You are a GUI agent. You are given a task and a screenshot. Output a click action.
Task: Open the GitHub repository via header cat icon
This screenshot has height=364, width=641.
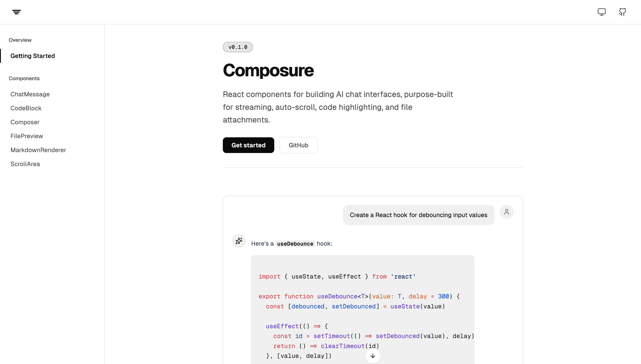622,12
